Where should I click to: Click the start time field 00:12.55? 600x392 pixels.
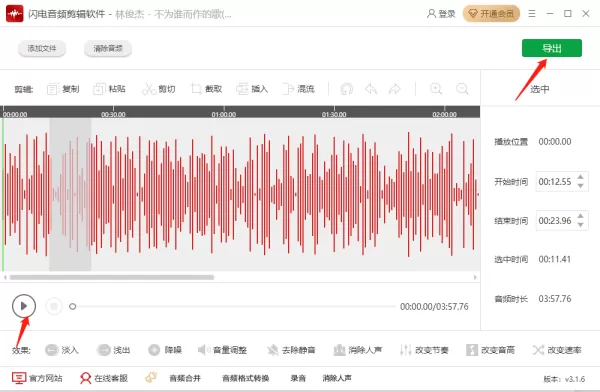pyautogui.click(x=555, y=181)
